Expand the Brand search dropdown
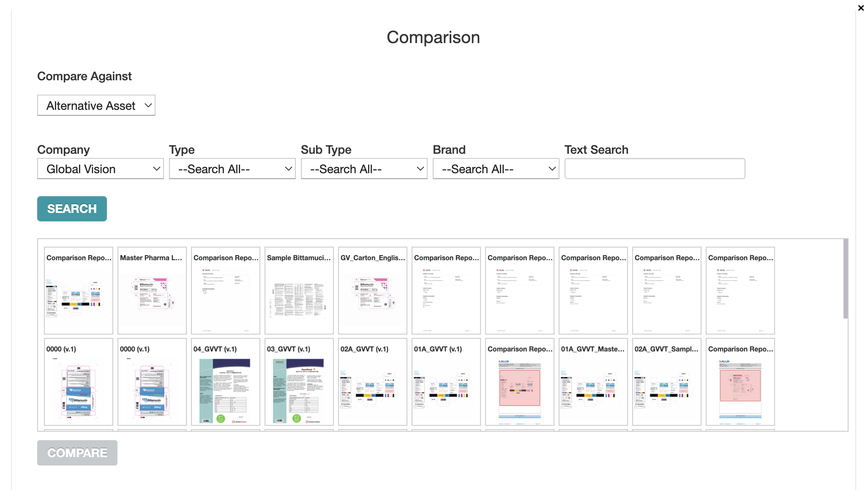 tap(496, 169)
